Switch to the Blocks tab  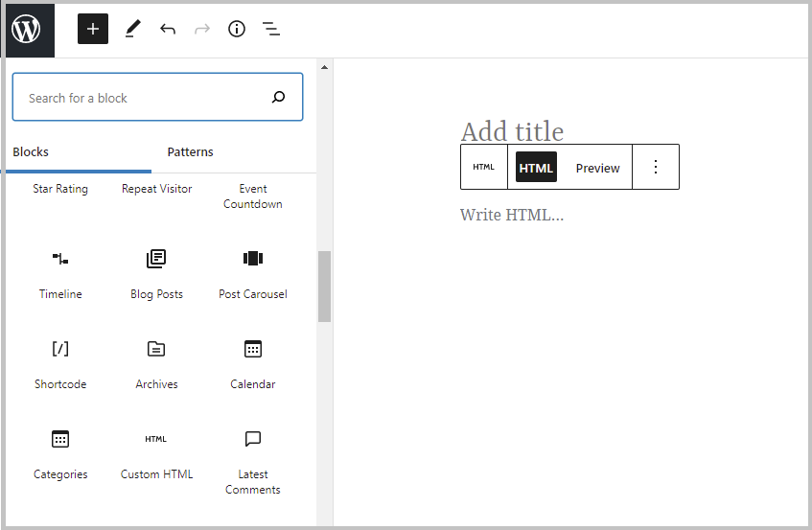[x=31, y=151]
